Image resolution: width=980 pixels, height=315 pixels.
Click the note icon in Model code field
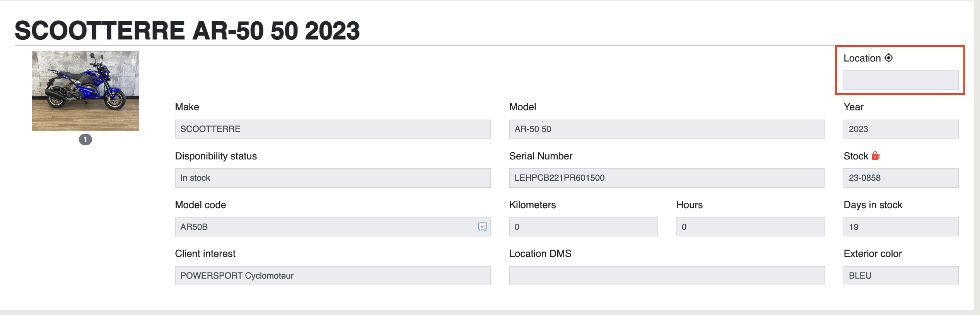click(x=482, y=227)
